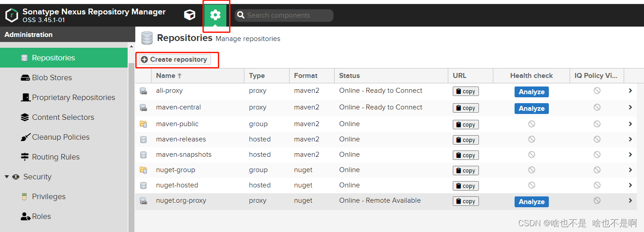
Task: Click the Cleanup Policies broom icon
Action: tap(25, 137)
